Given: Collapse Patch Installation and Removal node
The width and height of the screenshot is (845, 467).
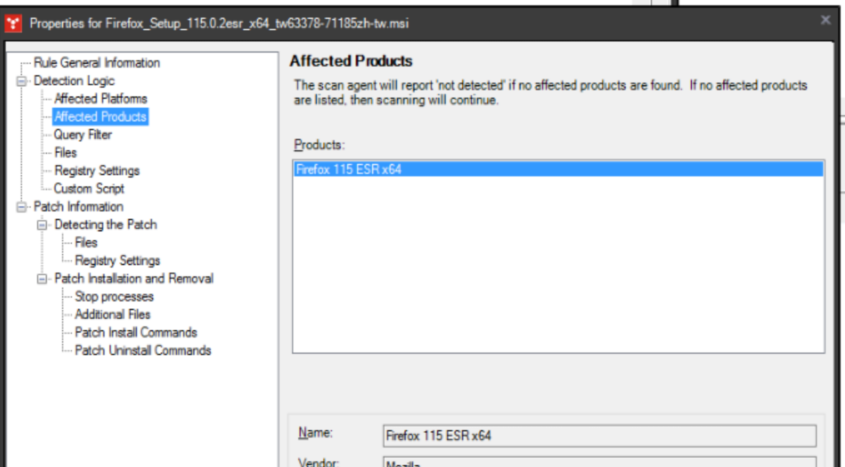Looking at the screenshot, I should [x=42, y=279].
